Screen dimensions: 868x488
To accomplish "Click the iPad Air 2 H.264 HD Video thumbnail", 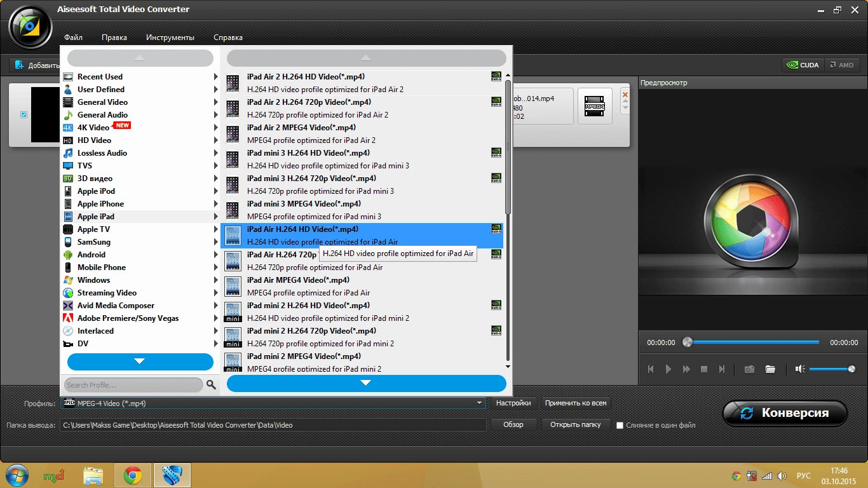I will 233,83.
